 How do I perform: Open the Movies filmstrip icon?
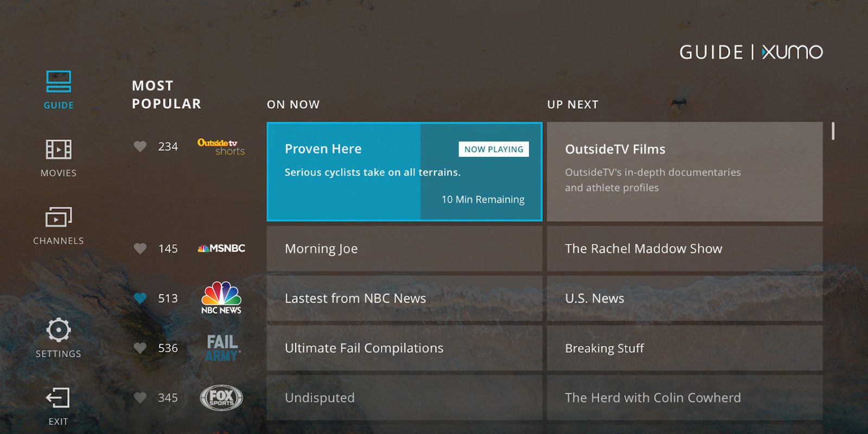click(x=59, y=149)
